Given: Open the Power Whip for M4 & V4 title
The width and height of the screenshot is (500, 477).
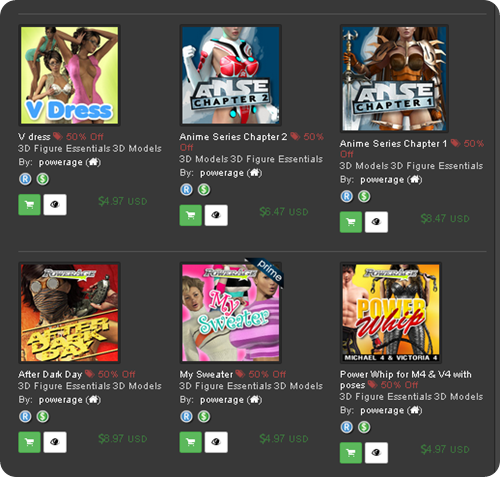Looking at the screenshot, I should [406, 380].
